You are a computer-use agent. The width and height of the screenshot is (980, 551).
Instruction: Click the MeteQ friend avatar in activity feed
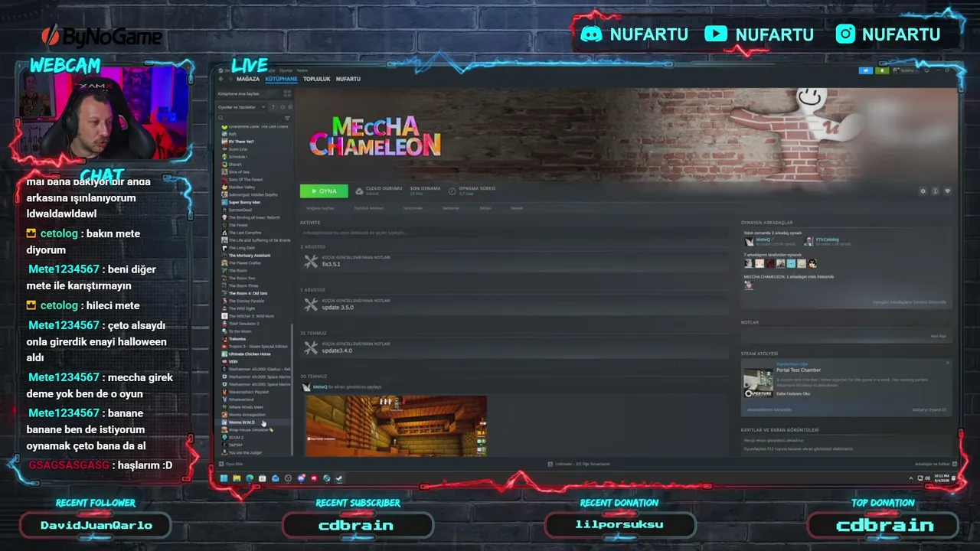[x=306, y=387]
